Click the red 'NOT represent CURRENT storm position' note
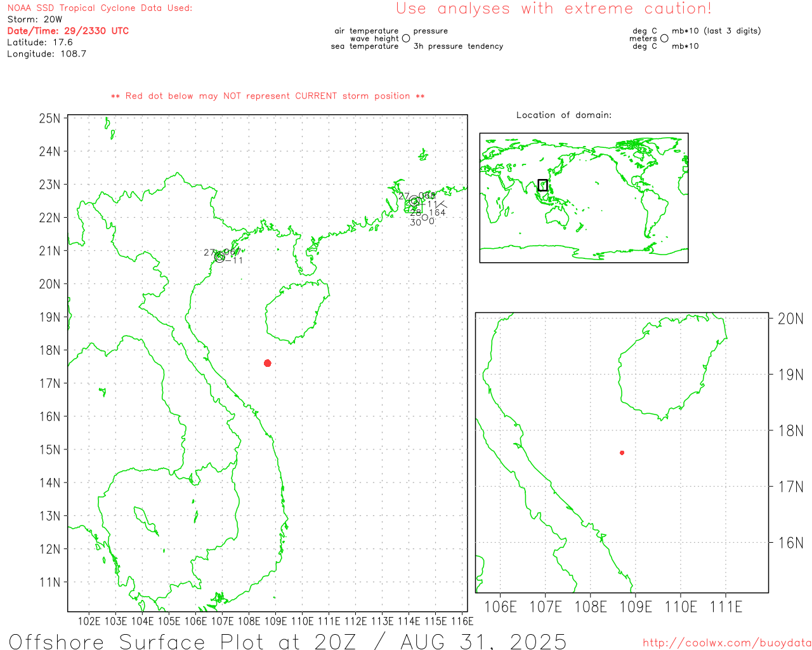Image resolution: width=812 pixels, height=650 pixels. tap(268, 96)
